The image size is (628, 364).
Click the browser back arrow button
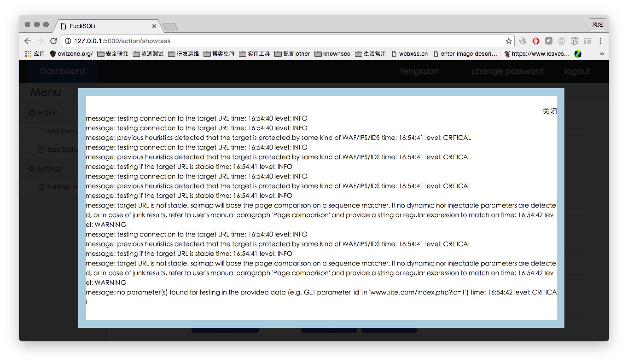coord(28,41)
